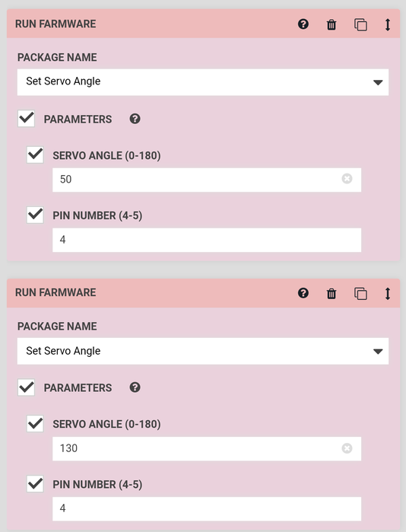Duplicate the second Run Farmware step
Screen dimensions: 406x532
[x=360, y=294]
